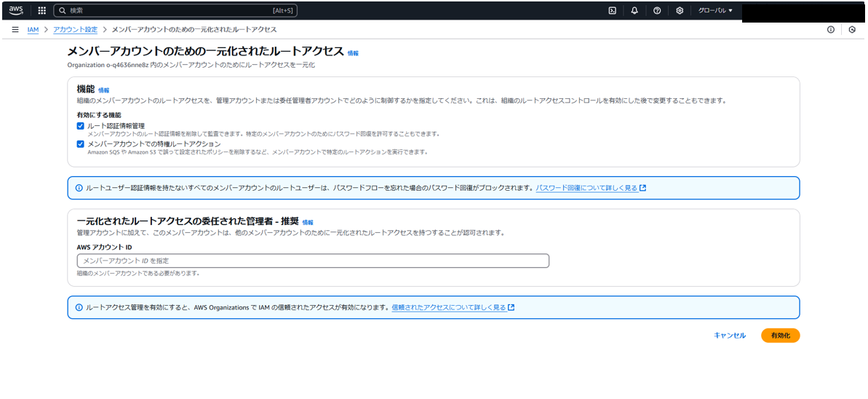Click the メンバーアカウントでの特権ルートアクション label text

pos(154,143)
